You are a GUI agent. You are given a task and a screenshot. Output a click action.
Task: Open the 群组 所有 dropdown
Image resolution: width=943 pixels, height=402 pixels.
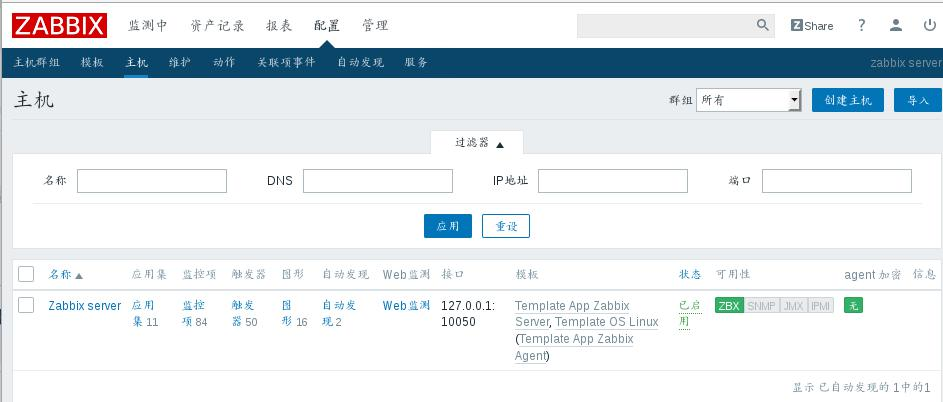[x=749, y=100]
